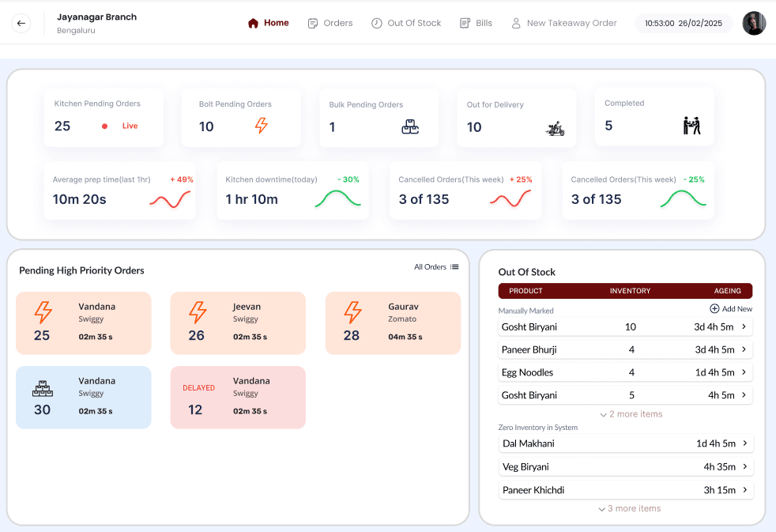This screenshot has height=532, width=776.
Task: Click the back arrow next to Jayanagar Branch
Action: point(21,23)
